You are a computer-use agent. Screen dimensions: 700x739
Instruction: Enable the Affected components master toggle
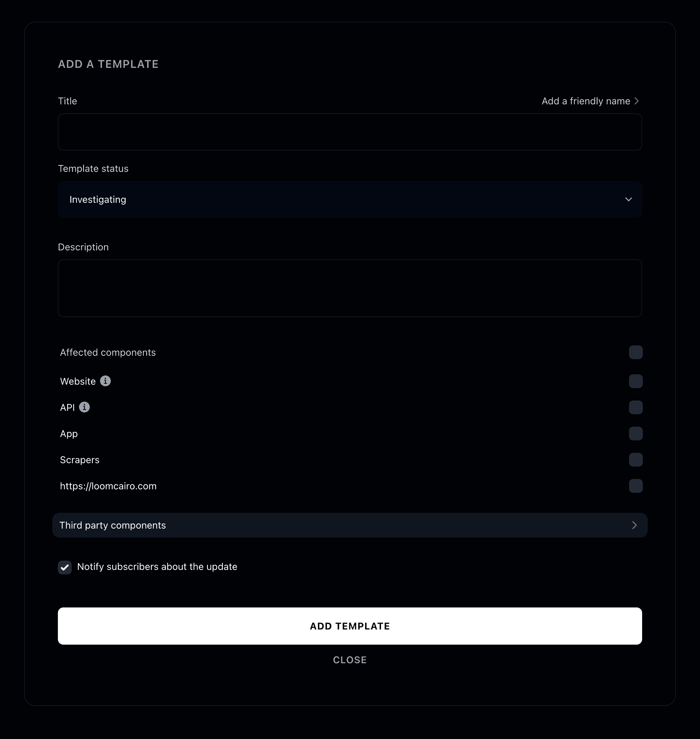(x=636, y=352)
